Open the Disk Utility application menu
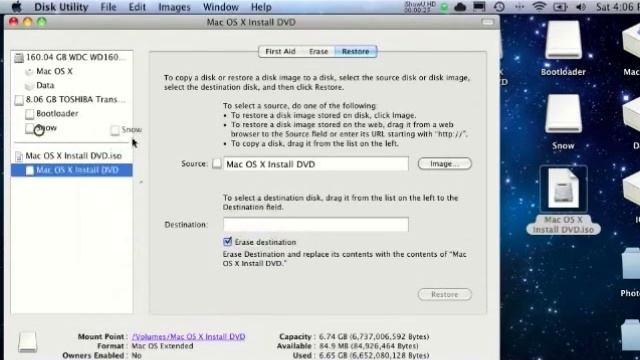Image resolution: width=640 pixels, height=360 pixels. pyautogui.click(x=61, y=7)
